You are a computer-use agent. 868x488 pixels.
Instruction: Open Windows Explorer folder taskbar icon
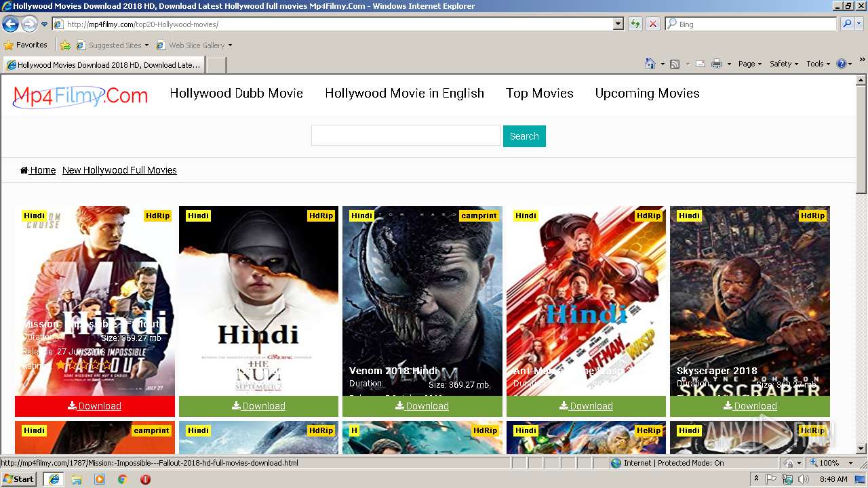77,479
